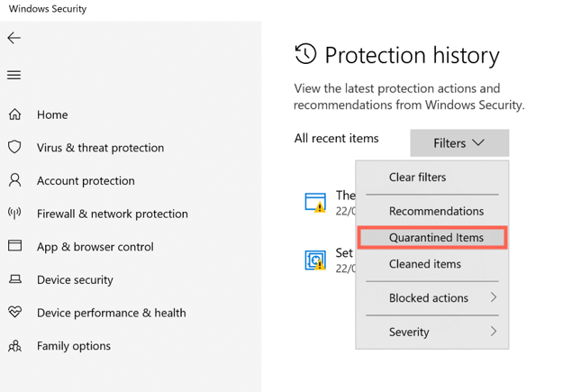Click the Device performance & health heart icon

click(x=14, y=313)
